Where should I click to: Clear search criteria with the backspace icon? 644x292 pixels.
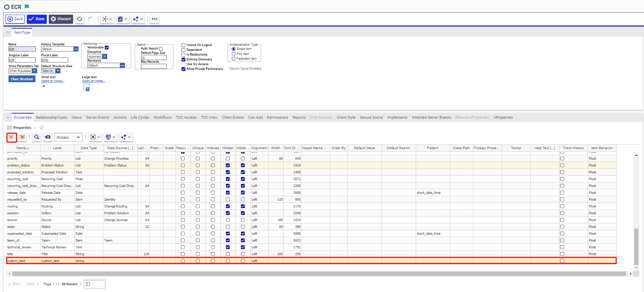point(48,137)
